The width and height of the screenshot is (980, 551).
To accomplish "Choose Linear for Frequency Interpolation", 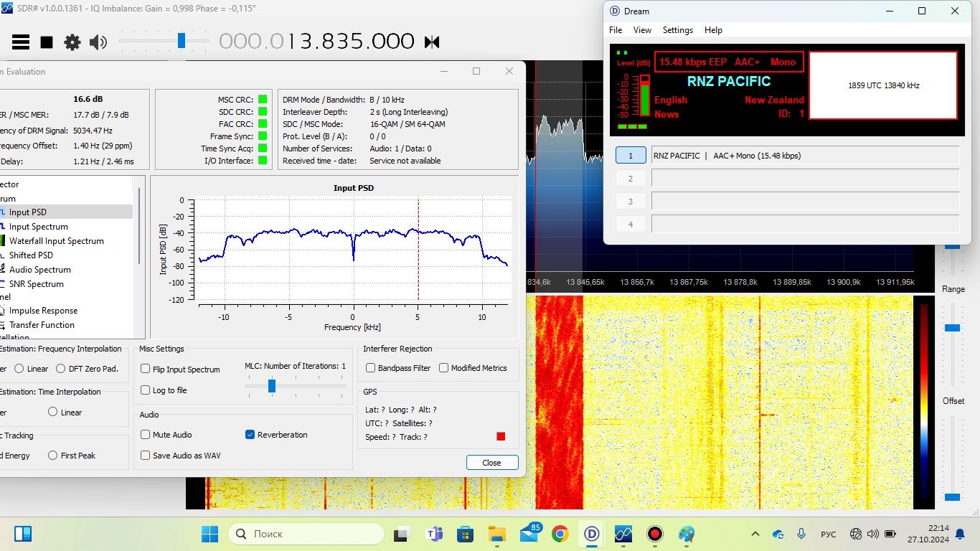I will [x=19, y=369].
